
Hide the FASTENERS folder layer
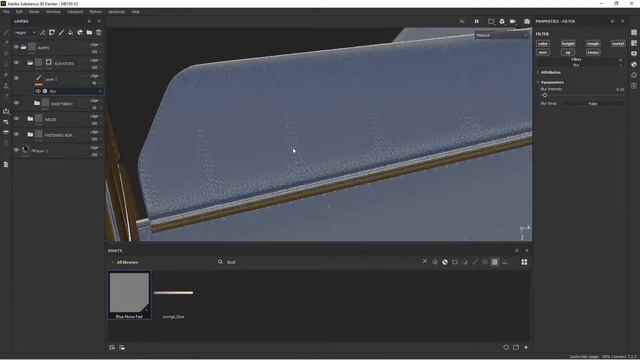pyautogui.click(x=16, y=134)
